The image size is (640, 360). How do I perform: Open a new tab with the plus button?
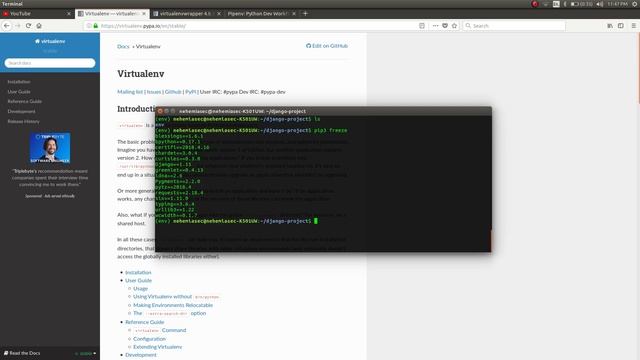(305, 13)
